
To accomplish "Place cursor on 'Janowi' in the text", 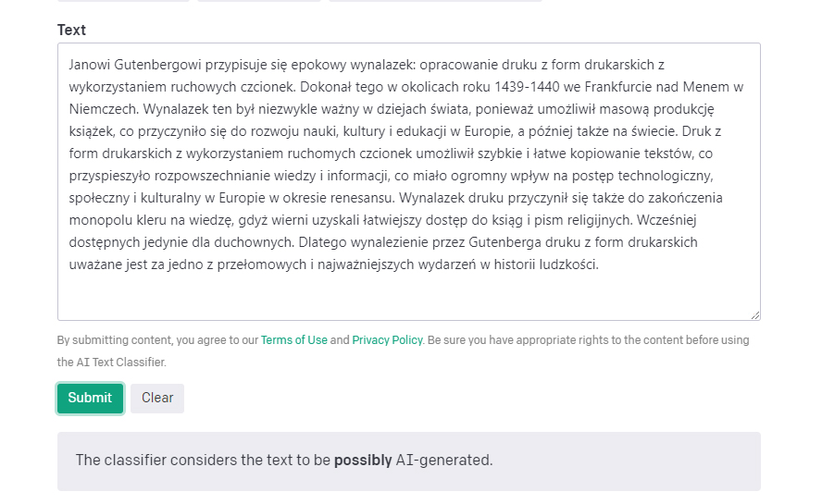I will click(x=89, y=65).
